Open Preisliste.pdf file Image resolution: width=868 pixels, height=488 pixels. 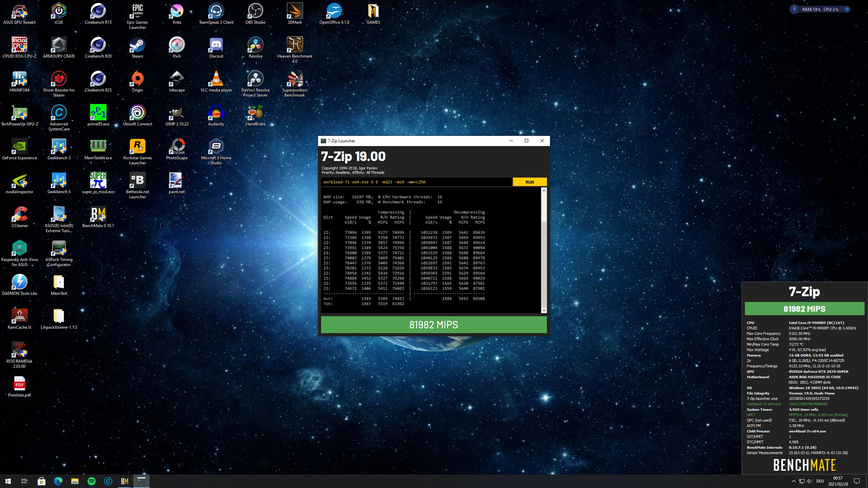[x=19, y=387]
